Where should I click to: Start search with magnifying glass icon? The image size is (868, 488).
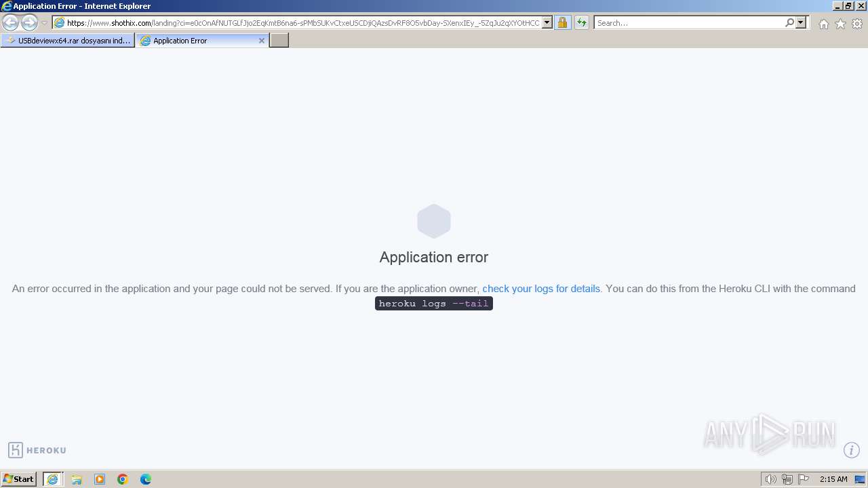[789, 23]
